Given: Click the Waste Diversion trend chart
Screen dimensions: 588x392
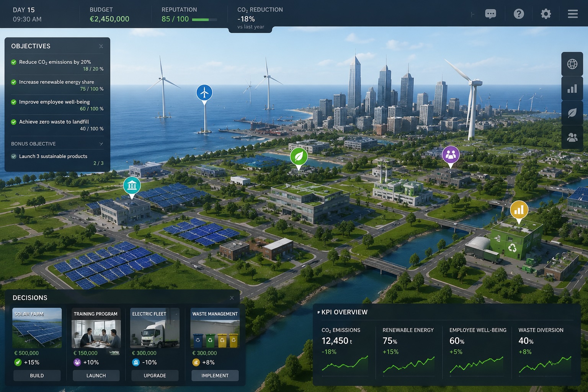Looking at the screenshot, I should point(545,364).
